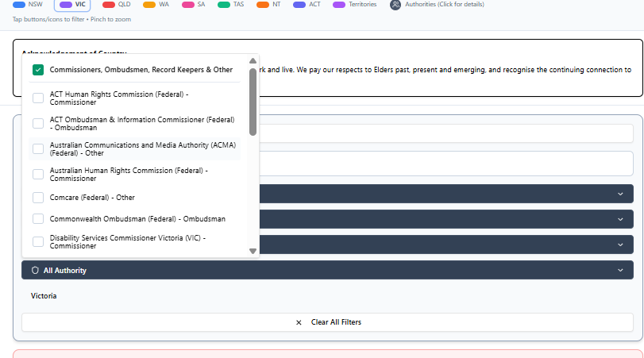Screen dimensions: 644x358
Task: Filter by NSW state button
Action: pyautogui.click(x=28, y=5)
